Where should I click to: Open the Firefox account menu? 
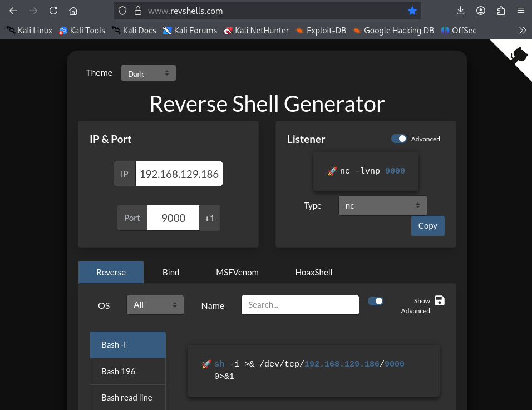[x=480, y=11]
